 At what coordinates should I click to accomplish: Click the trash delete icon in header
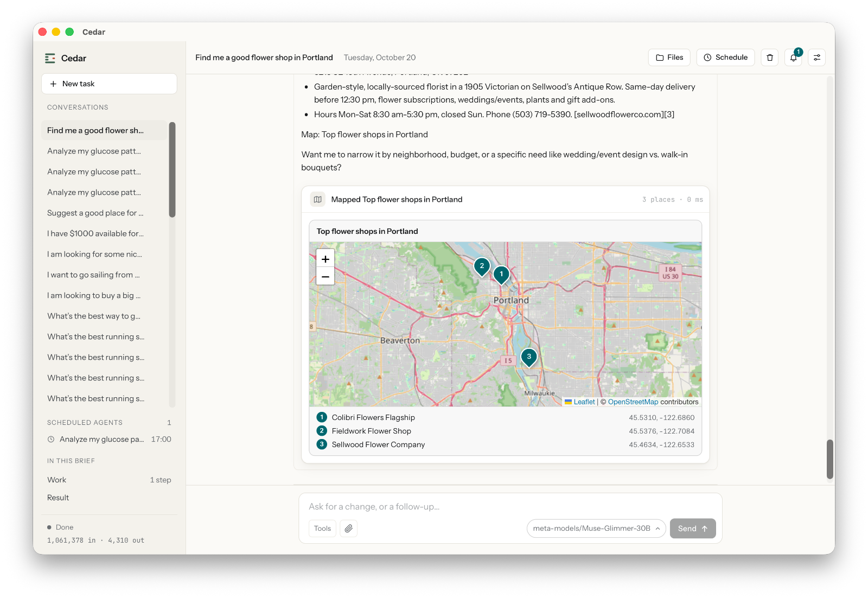coord(770,58)
